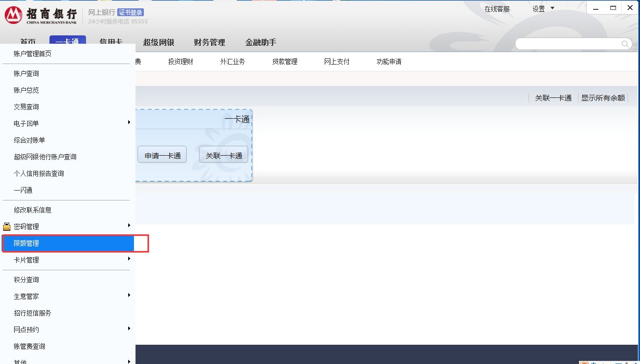Select 账户总览 in the sidebar
Image resolution: width=640 pixels, height=364 pixels.
pos(26,90)
